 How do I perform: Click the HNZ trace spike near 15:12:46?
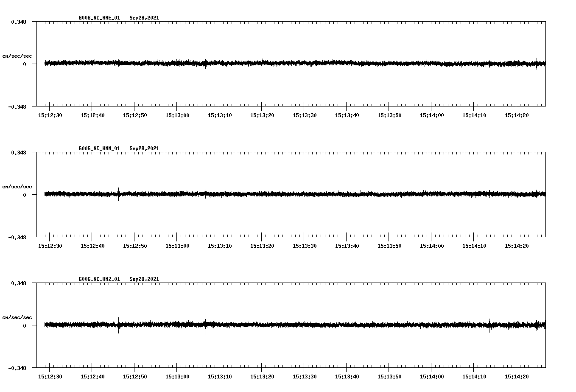(x=119, y=325)
